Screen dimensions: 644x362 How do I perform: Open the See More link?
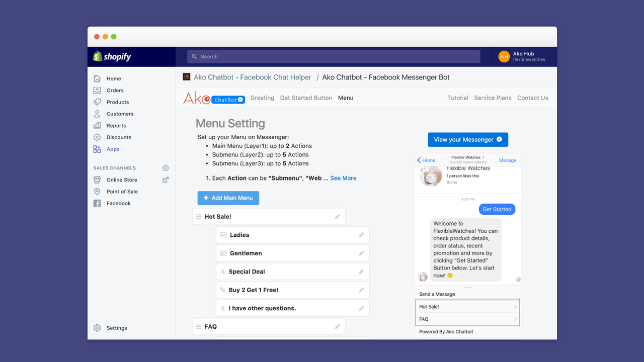tap(343, 177)
